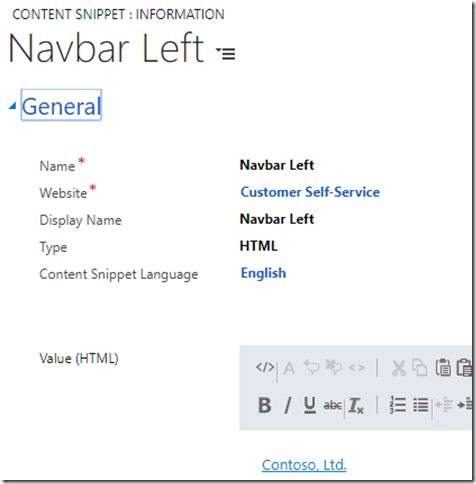
Task: Open the Customer Self-Service website link
Action: tap(310, 192)
